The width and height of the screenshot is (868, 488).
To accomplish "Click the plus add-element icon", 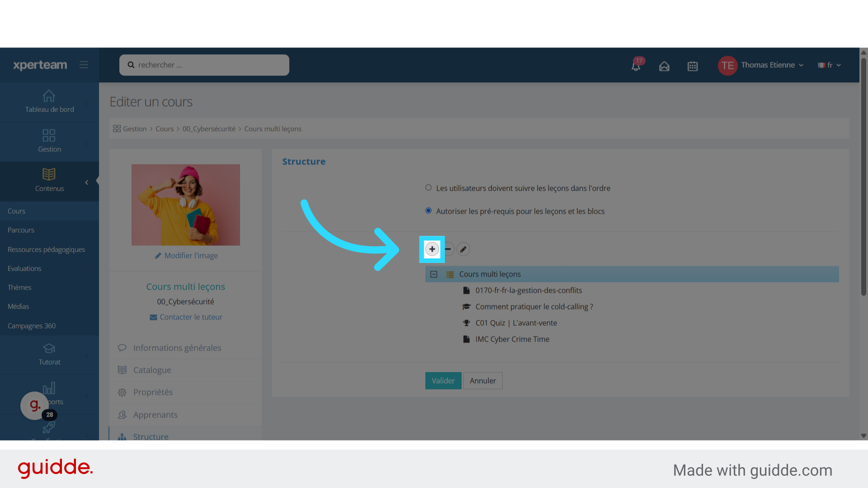I will tap(432, 249).
